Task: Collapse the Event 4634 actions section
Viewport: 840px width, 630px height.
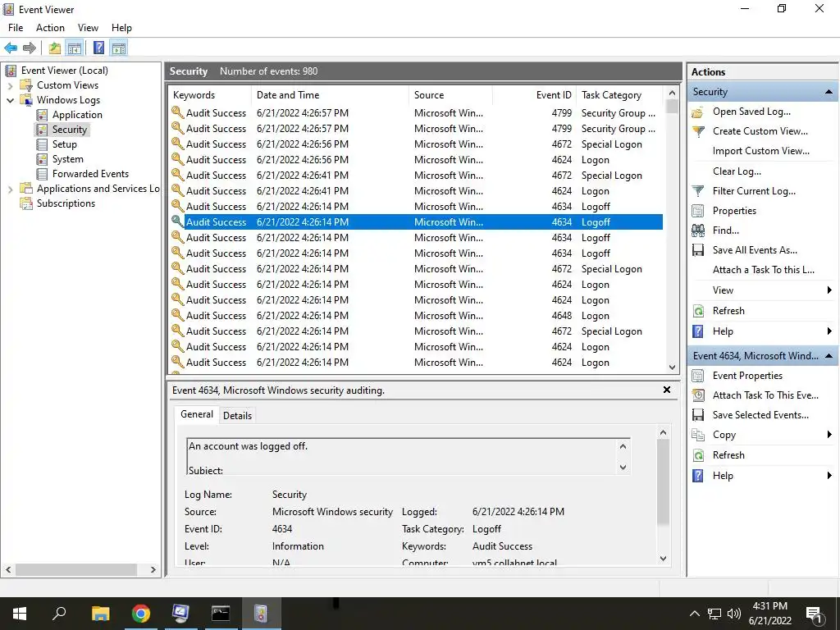Action: click(829, 356)
